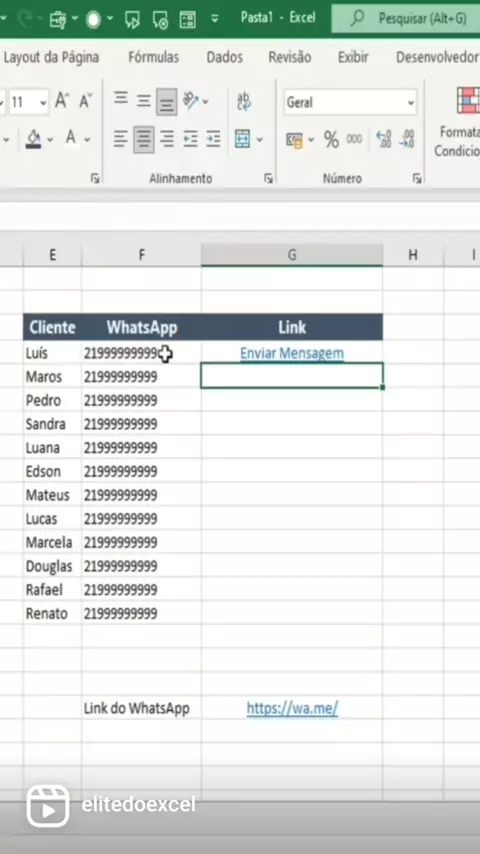Expand the Geral number format dropdown
480x854 pixels.
click(x=411, y=102)
